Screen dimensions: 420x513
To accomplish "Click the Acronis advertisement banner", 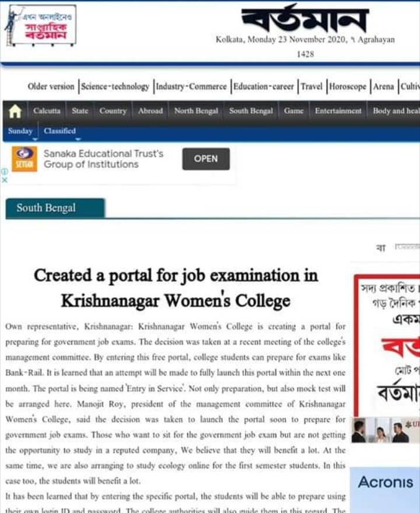I will 385,490.
